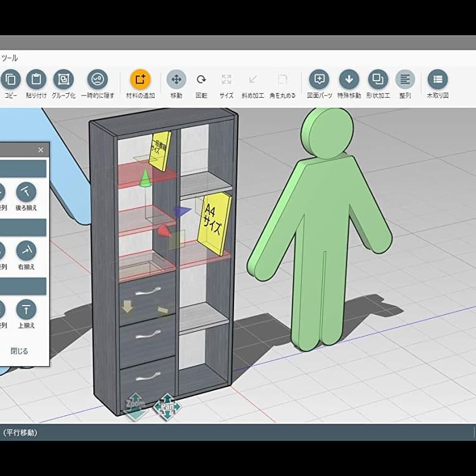Click the 特殊移動 (Special move) icon
Image resolution: width=476 pixels, height=476 pixels.
[349, 80]
